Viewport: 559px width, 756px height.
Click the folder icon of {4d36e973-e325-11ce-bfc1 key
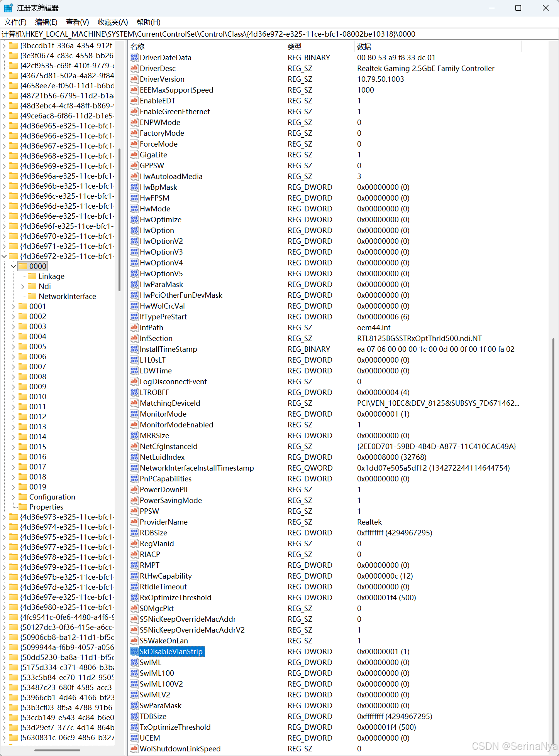point(14,517)
